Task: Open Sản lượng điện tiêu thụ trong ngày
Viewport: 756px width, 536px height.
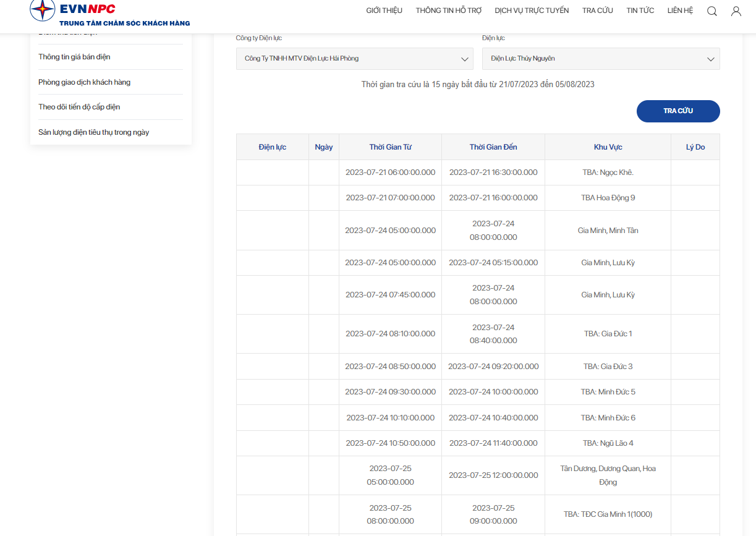Action: click(93, 132)
